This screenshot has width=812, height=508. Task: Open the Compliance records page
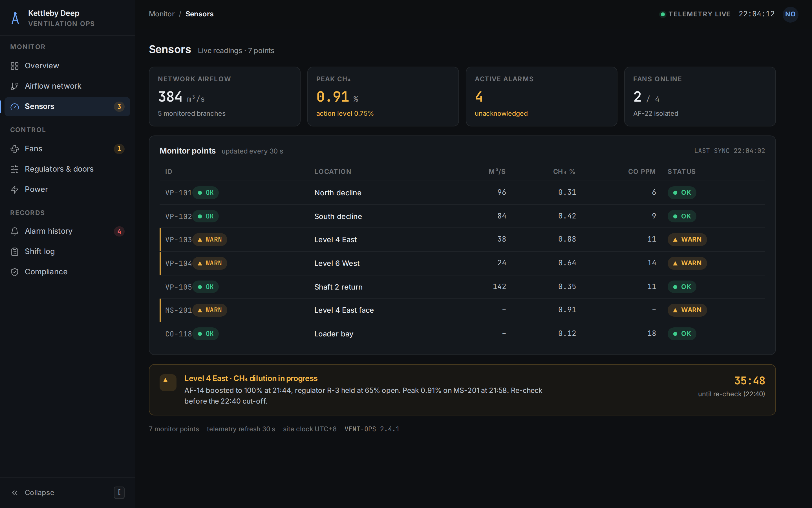click(x=67, y=272)
